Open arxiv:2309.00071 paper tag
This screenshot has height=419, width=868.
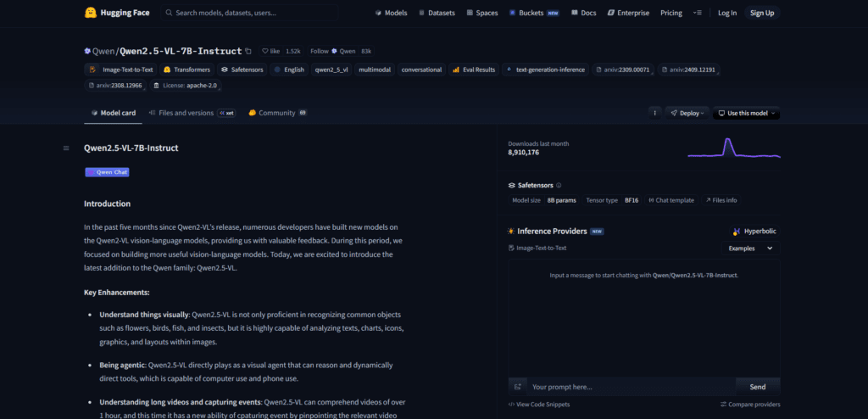[x=623, y=70]
